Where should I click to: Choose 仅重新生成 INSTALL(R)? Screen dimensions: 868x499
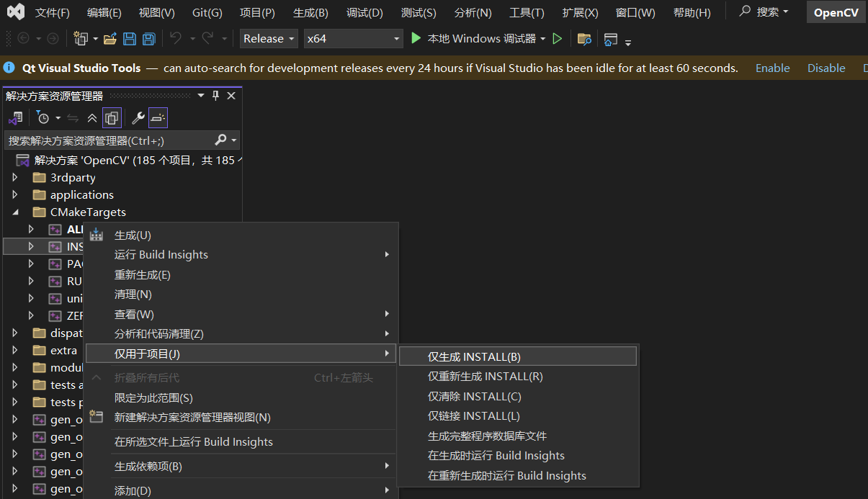(x=518, y=376)
